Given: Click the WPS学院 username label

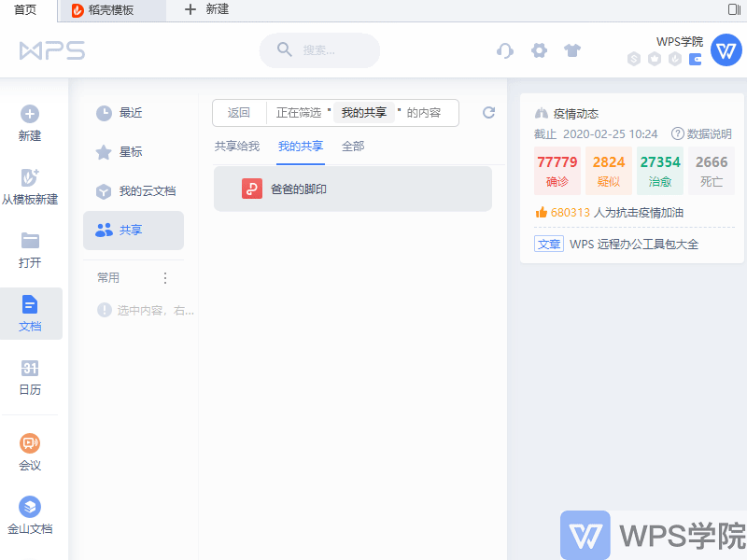Looking at the screenshot, I should pos(680,42).
